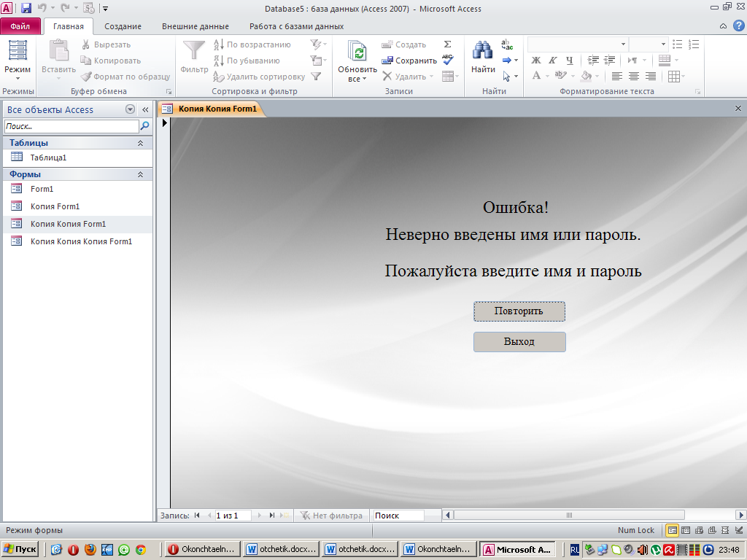Click scroll right arrow of form
This screenshot has width=747, height=560.
[x=741, y=515]
